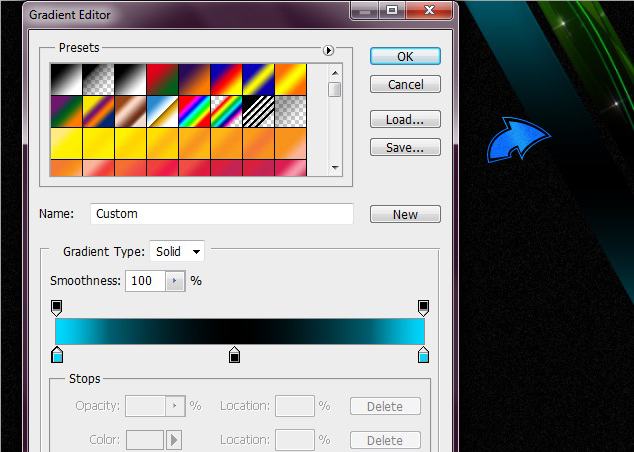The height and width of the screenshot is (452, 634).
Task: Open the Gradient Type dropdown
Action: (177, 251)
